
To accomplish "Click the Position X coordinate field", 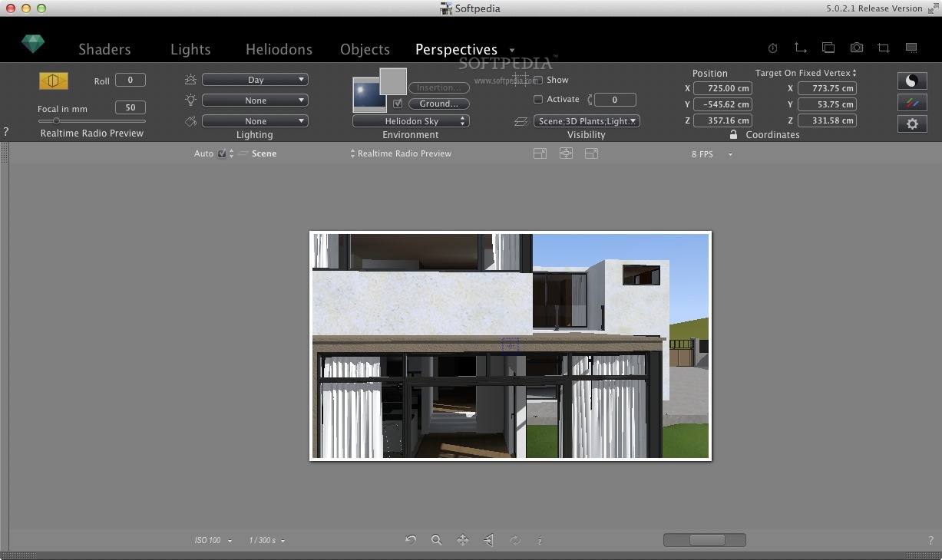I will 722,88.
